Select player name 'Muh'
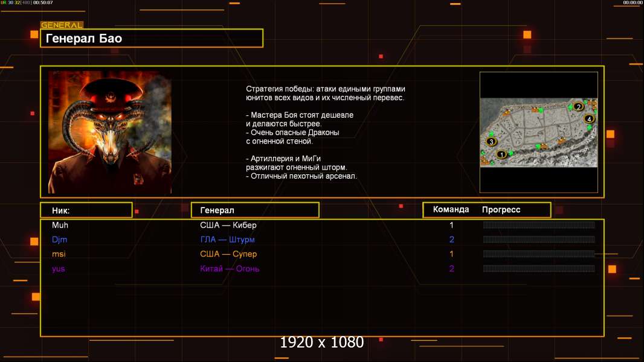The height and width of the screenshot is (362, 644). pyautogui.click(x=60, y=225)
